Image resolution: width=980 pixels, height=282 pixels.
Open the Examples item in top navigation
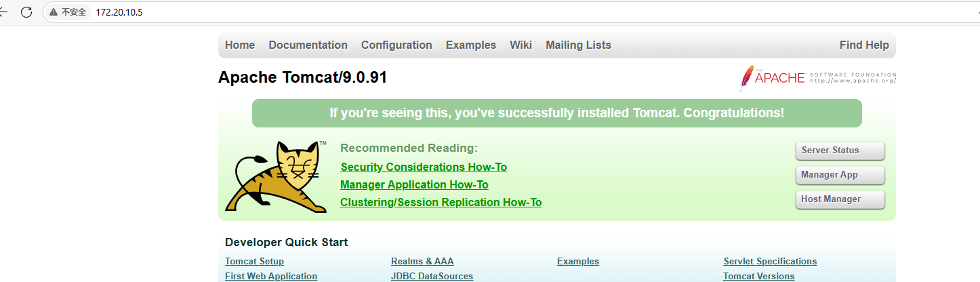pos(470,45)
